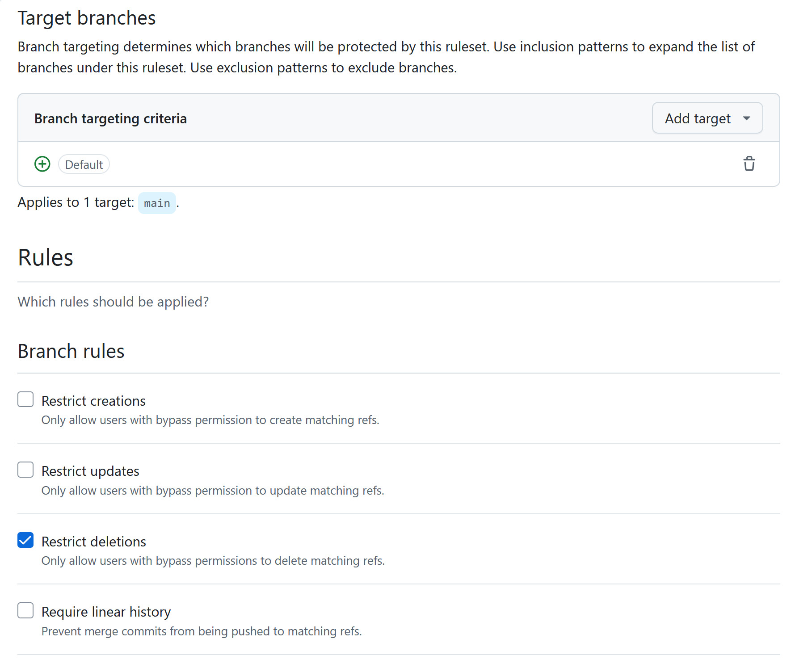
Task: Click the Require linear history label
Action: pos(106,611)
